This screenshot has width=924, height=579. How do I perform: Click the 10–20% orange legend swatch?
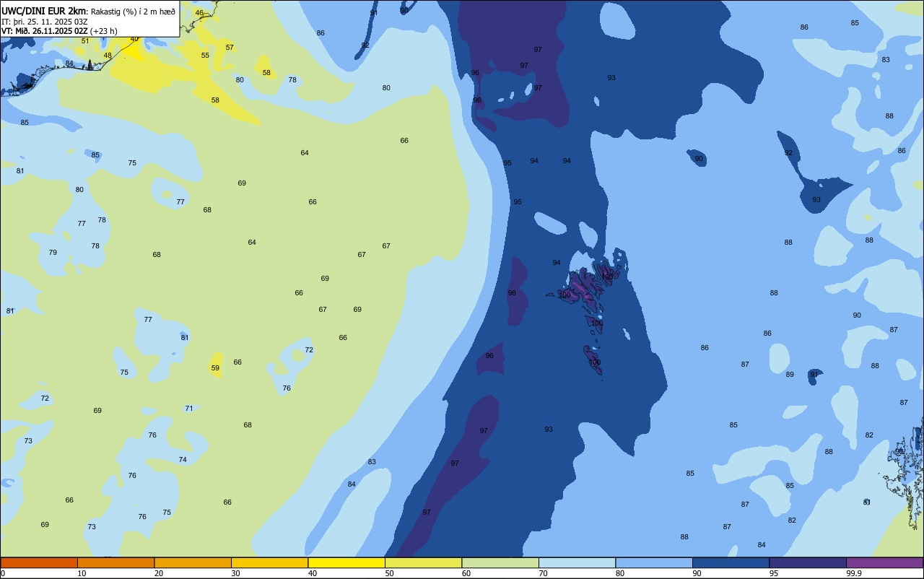(115, 562)
